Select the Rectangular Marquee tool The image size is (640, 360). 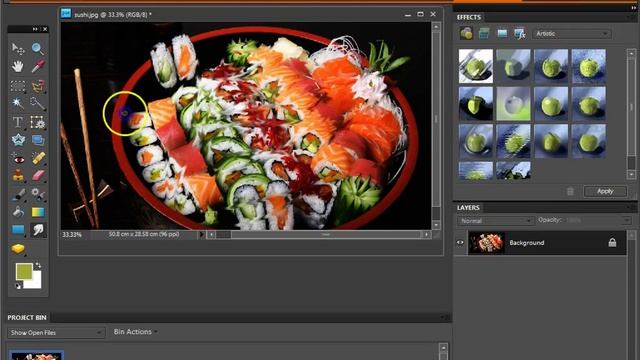click(18, 86)
